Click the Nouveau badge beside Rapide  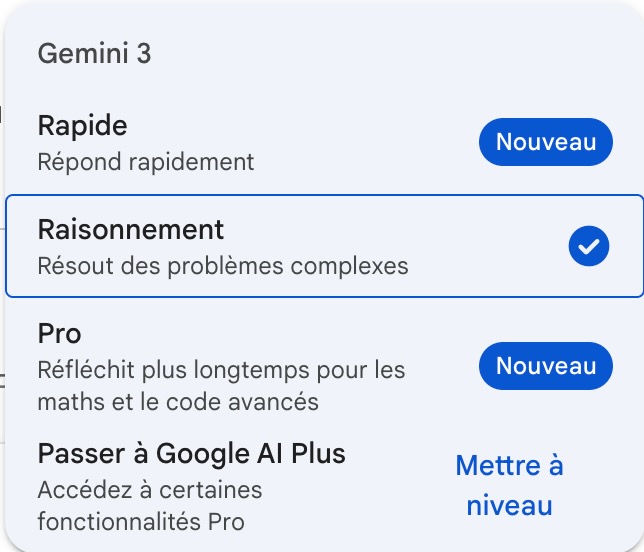coord(545,142)
